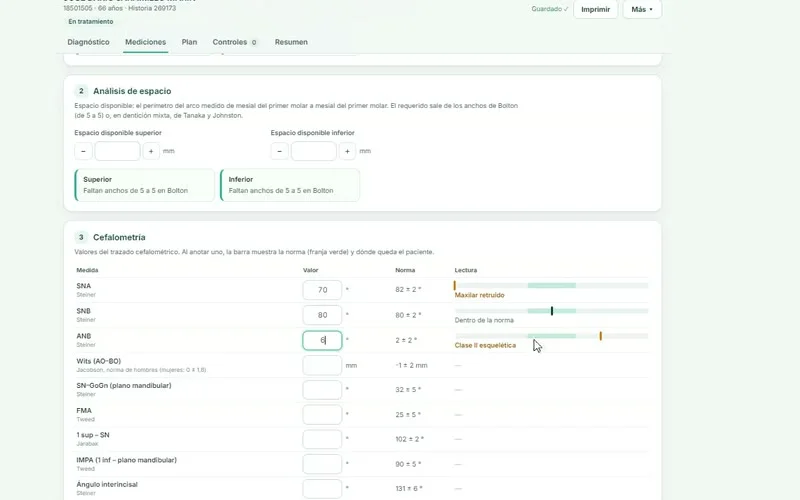This screenshot has width=800, height=500.
Task: Click the '80 ± 2 °' SNB norm value
Action: [x=408, y=315]
